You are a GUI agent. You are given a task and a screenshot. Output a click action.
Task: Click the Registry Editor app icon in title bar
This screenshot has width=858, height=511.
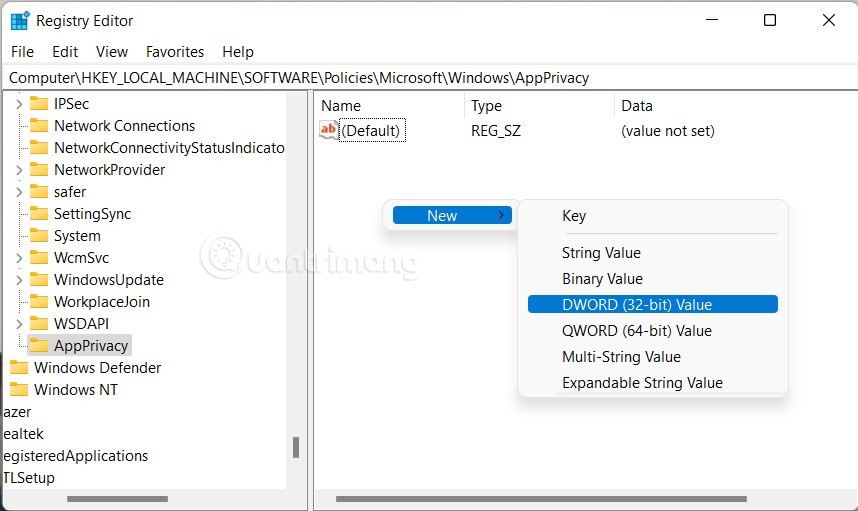(x=19, y=20)
